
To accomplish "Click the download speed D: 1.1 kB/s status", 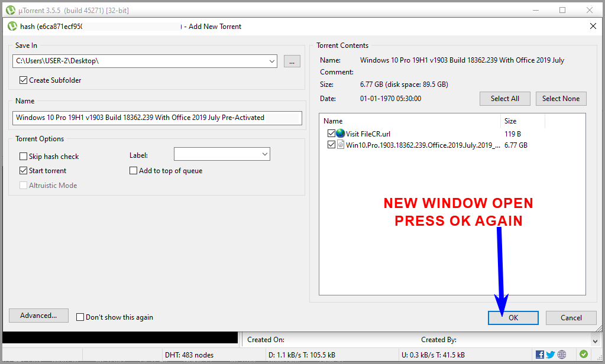I will point(302,355).
